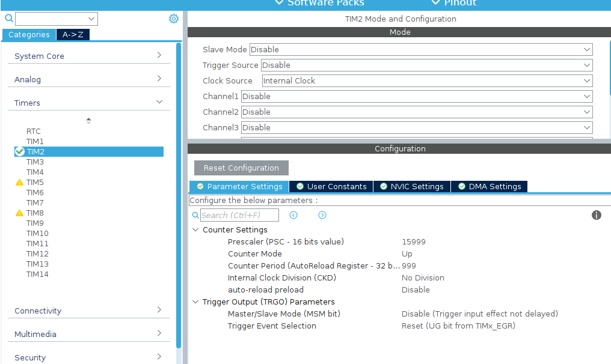Click the settings gear icon in categories panel
611x364 pixels.
tap(174, 19)
